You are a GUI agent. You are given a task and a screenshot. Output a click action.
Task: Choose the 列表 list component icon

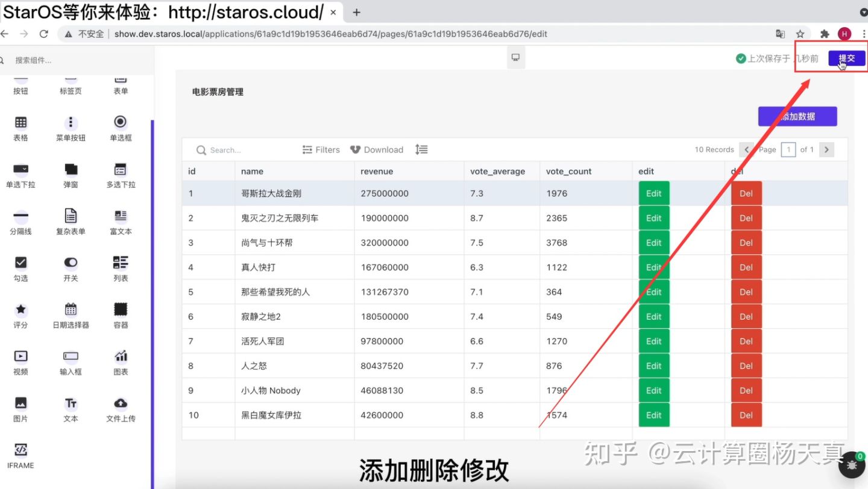[121, 263]
